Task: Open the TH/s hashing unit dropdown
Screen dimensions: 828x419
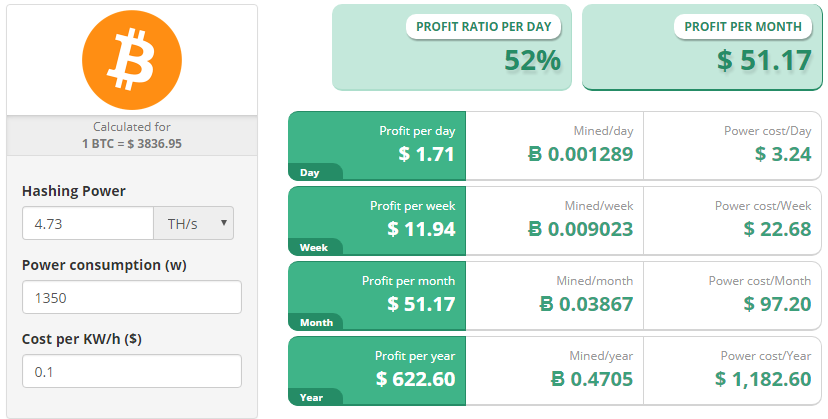Action: pyautogui.click(x=193, y=223)
